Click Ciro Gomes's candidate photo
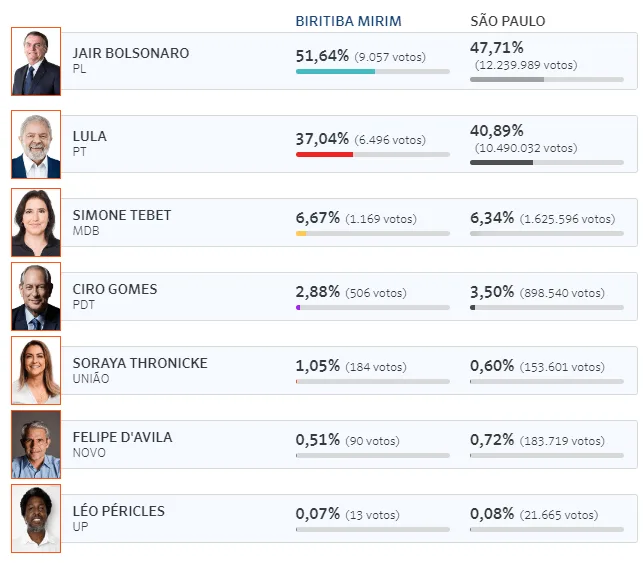The height and width of the screenshot is (563, 643). coord(36,296)
